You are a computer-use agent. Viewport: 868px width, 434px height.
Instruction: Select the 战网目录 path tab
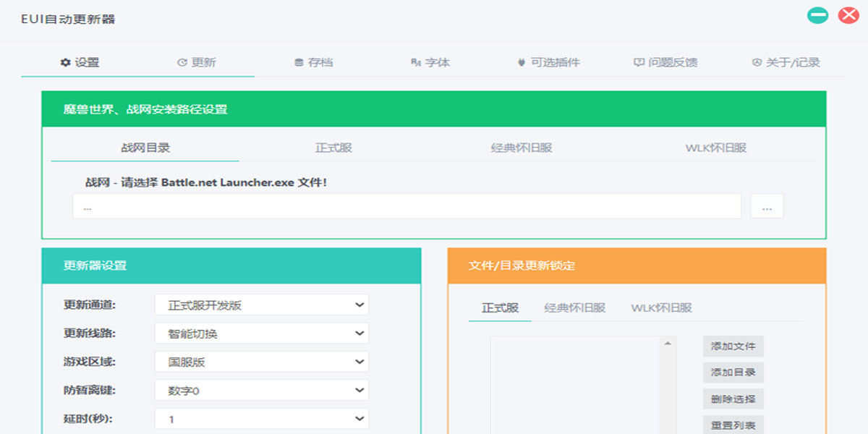[145, 148]
